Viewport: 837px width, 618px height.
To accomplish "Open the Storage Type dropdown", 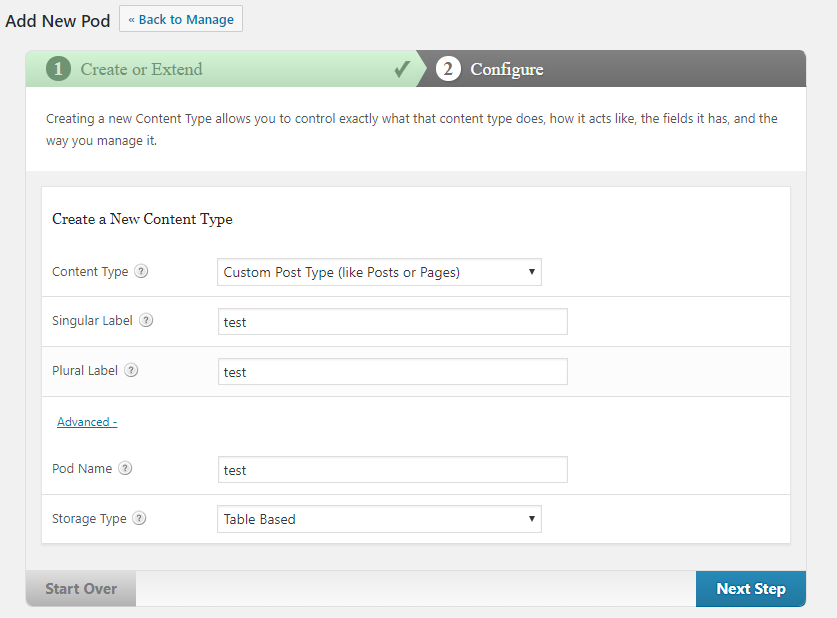I will (379, 519).
